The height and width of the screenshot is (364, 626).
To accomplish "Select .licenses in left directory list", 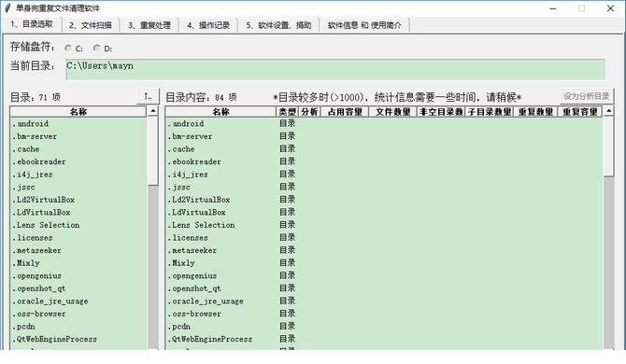I will (x=78, y=238).
